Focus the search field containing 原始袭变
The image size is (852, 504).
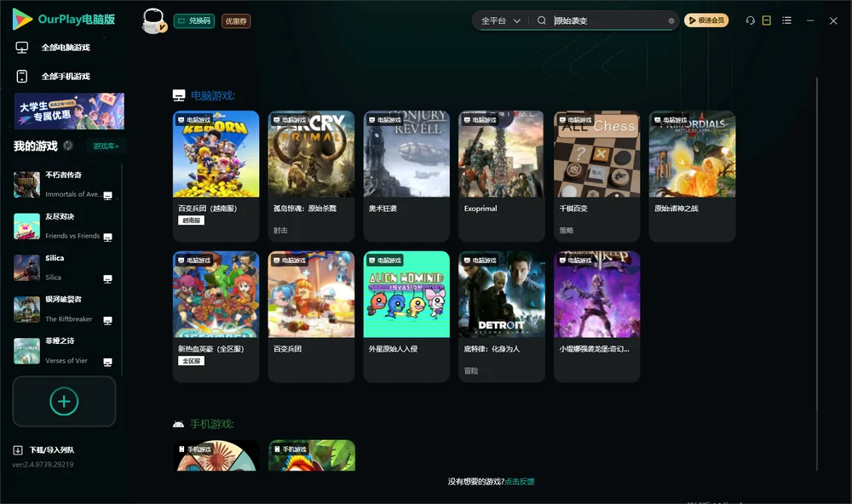click(608, 20)
